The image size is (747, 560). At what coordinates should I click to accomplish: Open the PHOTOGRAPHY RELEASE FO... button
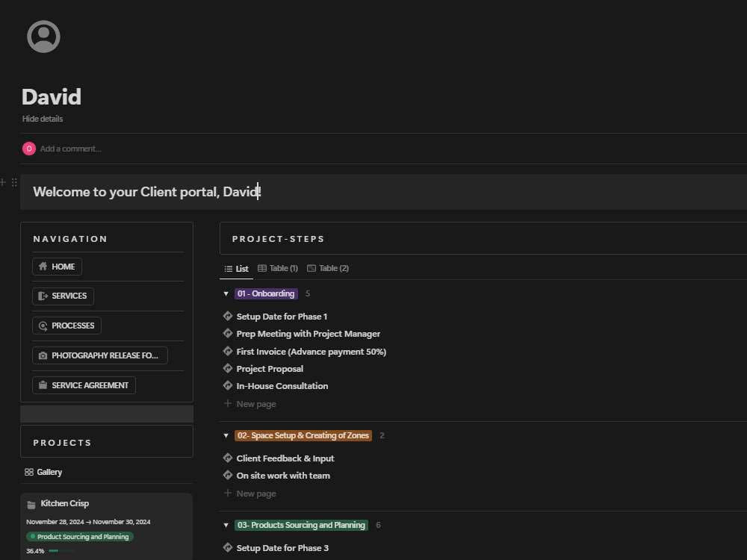pyautogui.click(x=100, y=355)
